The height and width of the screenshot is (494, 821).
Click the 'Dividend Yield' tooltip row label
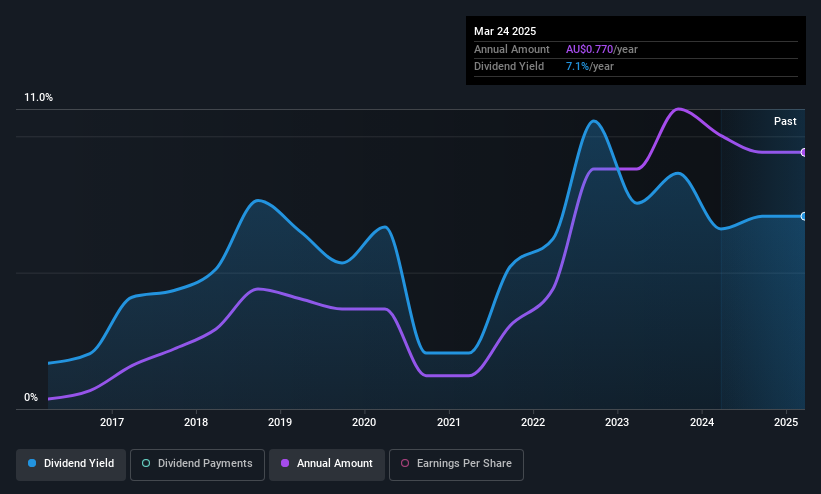[509, 67]
